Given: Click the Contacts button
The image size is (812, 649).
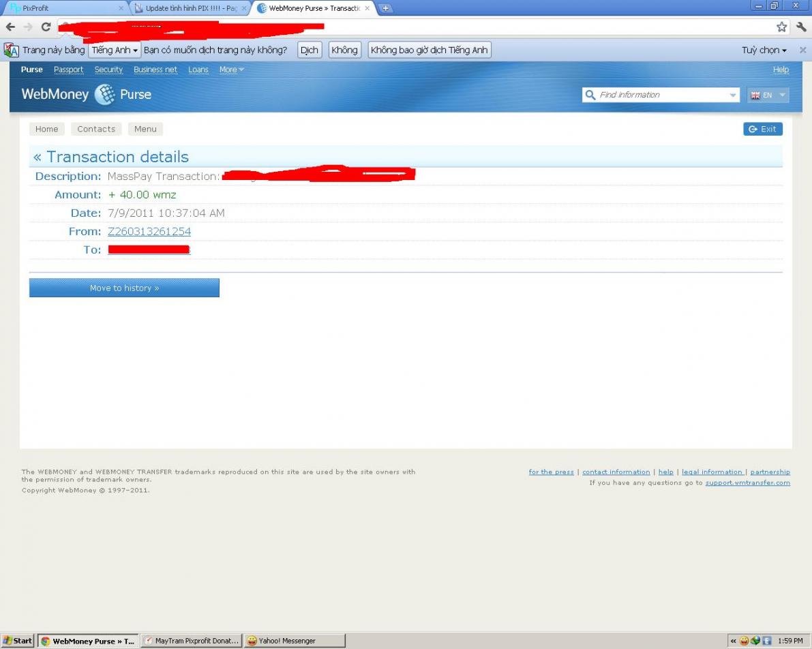Looking at the screenshot, I should pyautogui.click(x=96, y=129).
